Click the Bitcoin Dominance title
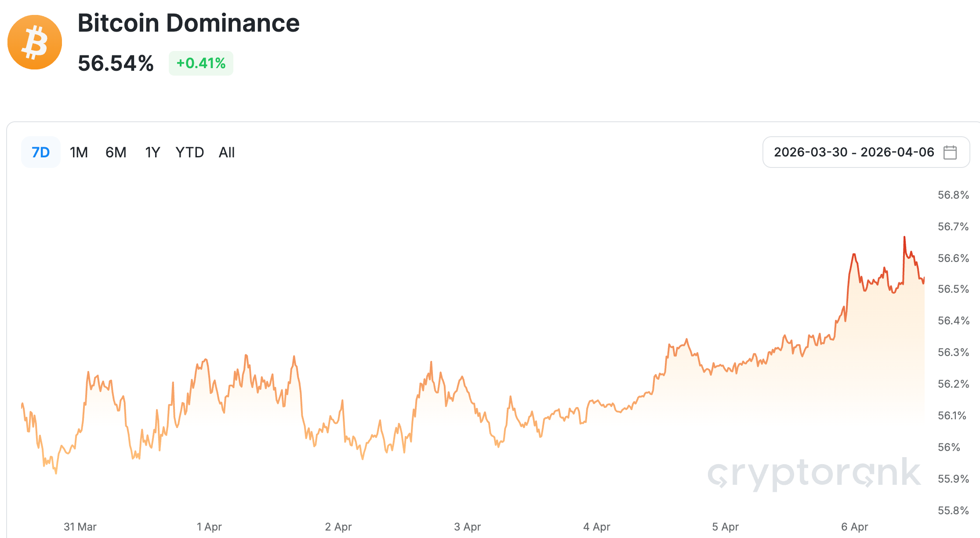Image resolution: width=980 pixels, height=538 pixels. click(189, 23)
